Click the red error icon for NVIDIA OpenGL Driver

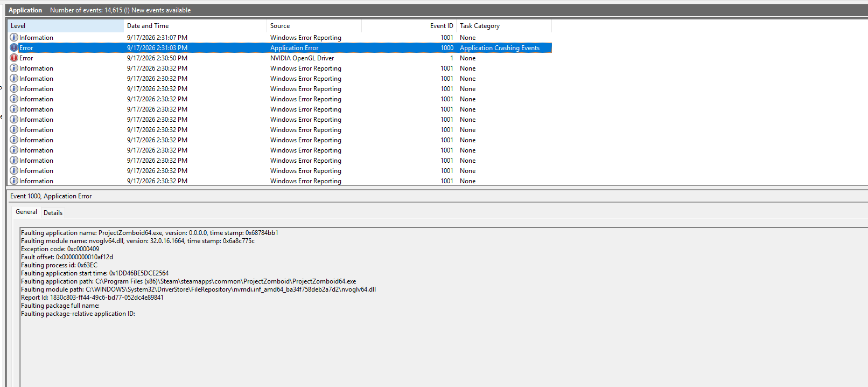14,58
